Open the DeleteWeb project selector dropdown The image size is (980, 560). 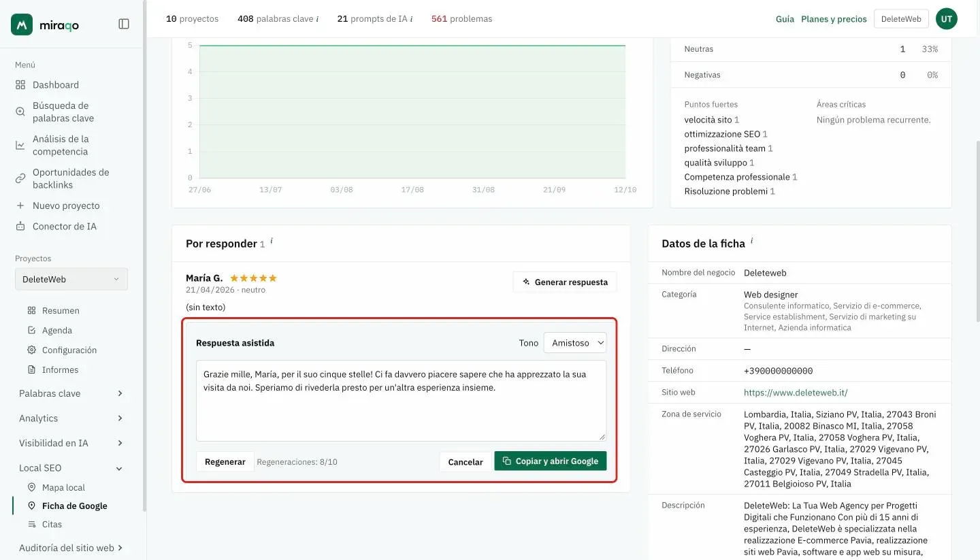71,279
